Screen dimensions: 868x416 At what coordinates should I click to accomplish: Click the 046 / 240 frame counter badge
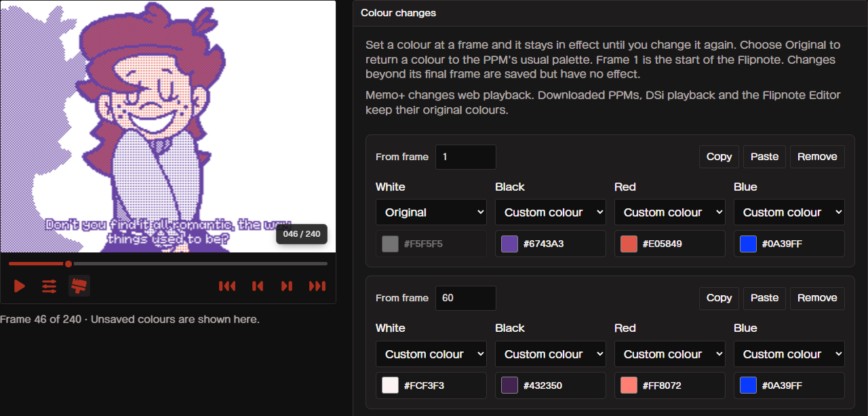302,234
